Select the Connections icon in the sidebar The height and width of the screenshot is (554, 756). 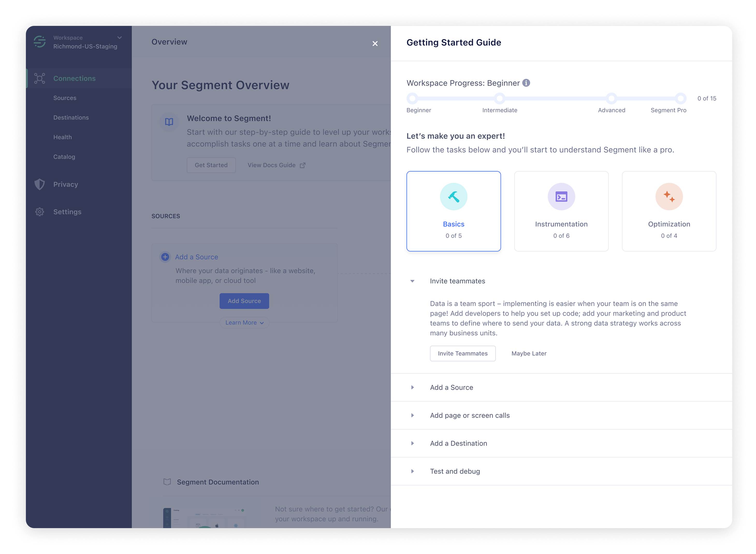[40, 78]
